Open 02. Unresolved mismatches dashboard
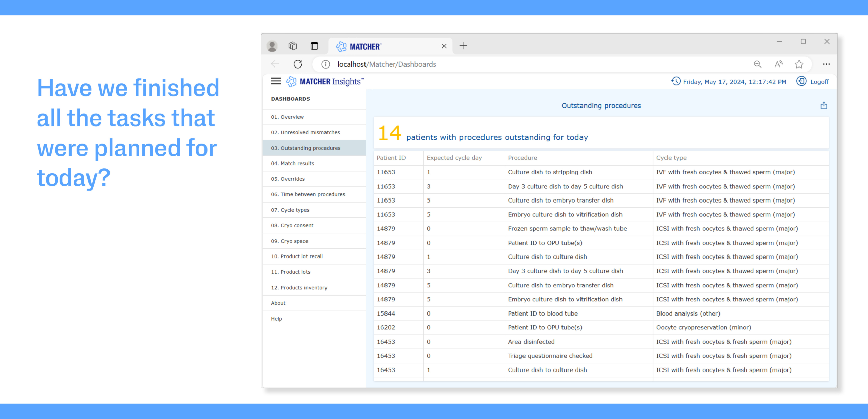868x419 pixels. click(x=314, y=132)
